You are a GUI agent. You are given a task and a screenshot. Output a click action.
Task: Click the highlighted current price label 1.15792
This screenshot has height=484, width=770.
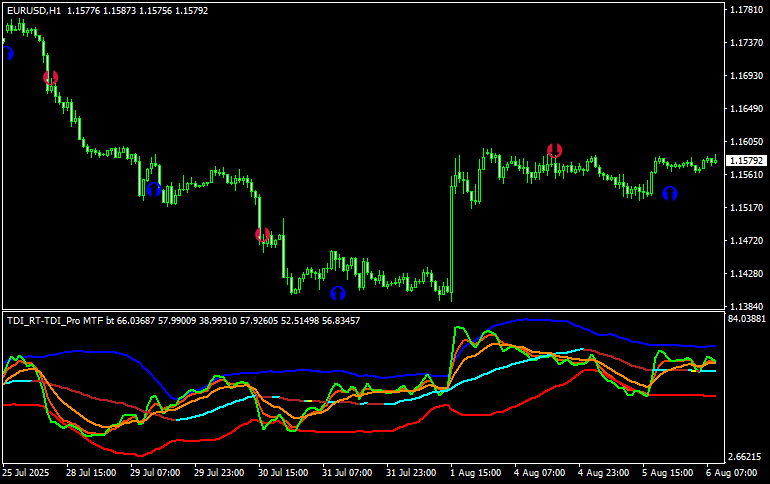[x=746, y=161]
